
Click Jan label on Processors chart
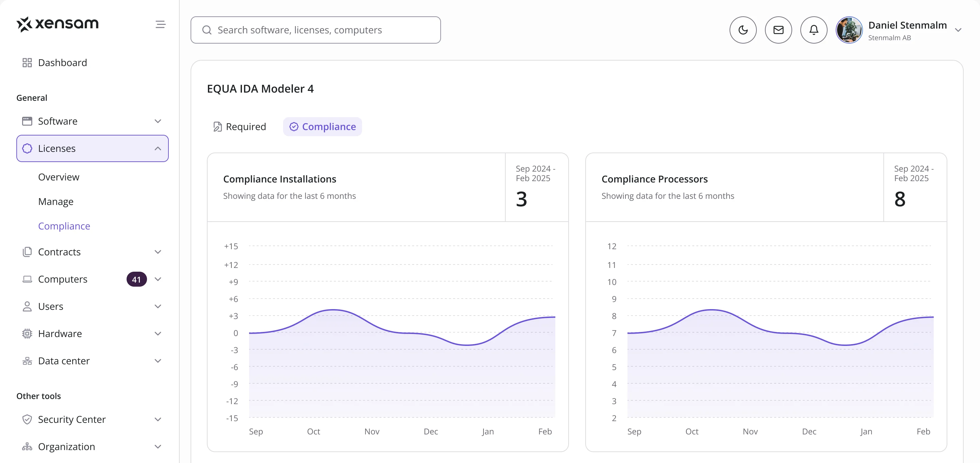pos(866,431)
